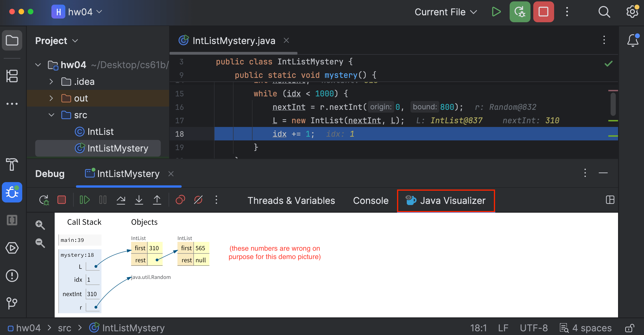This screenshot has width=644, height=335.
Task: Open the Build tool window hammer icon
Action: click(x=12, y=165)
